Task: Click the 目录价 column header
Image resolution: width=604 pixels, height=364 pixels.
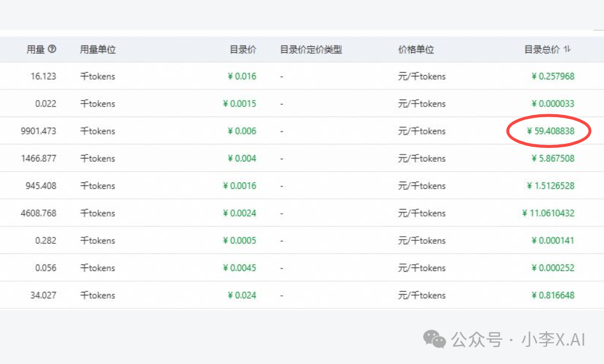Action: coord(243,50)
